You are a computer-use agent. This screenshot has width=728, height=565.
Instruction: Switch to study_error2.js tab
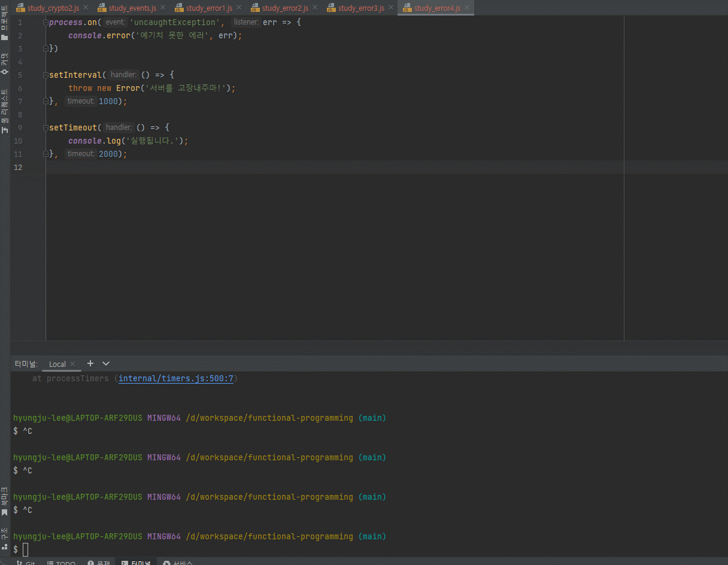(x=285, y=8)
